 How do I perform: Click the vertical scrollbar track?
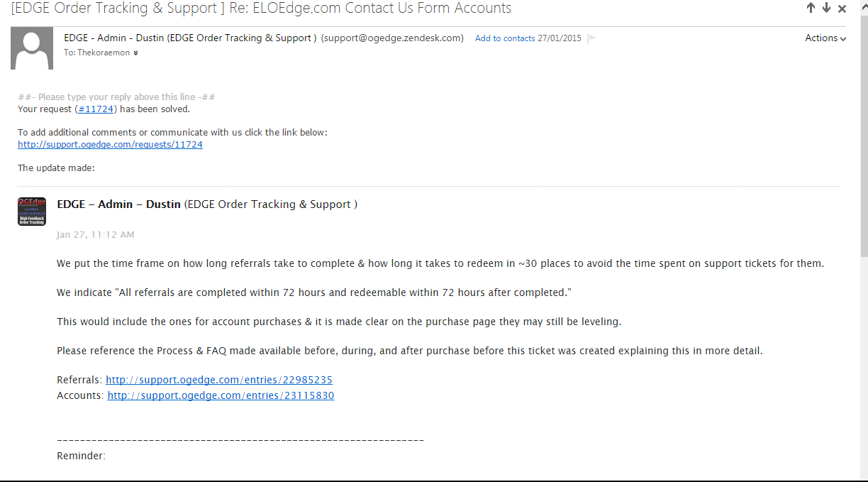click(x=862, y=355)
